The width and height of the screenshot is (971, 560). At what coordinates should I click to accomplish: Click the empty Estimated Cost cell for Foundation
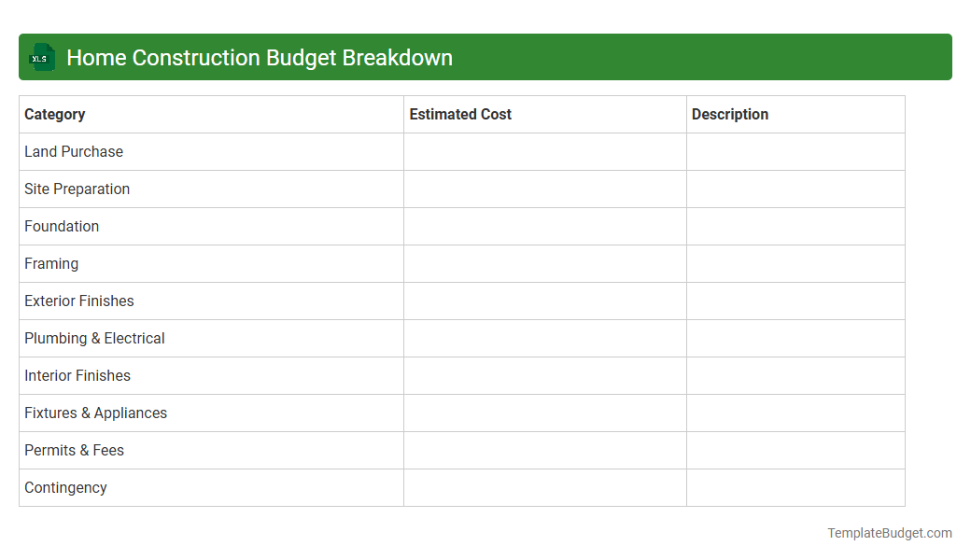(544, 226)
